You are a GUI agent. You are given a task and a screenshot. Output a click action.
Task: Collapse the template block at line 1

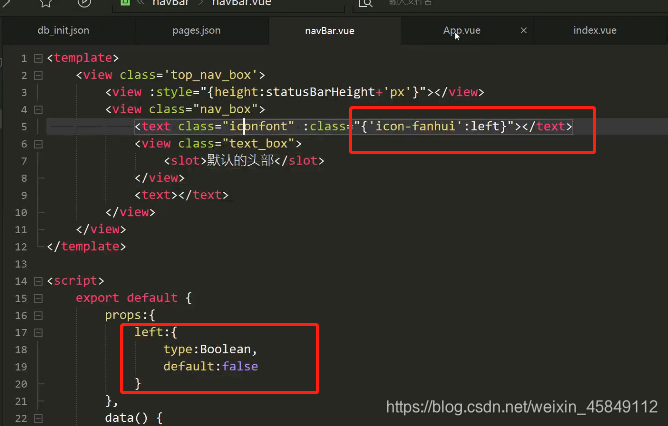point(38,58)
